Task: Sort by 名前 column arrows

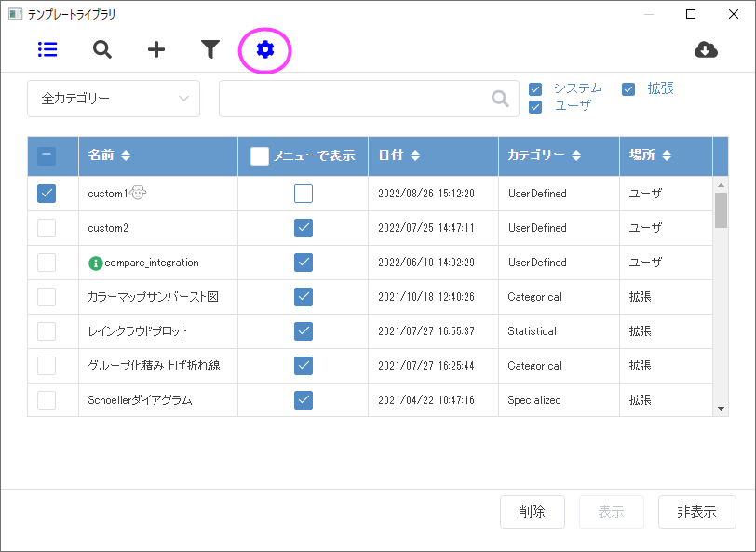Action: tap(126, 155)
